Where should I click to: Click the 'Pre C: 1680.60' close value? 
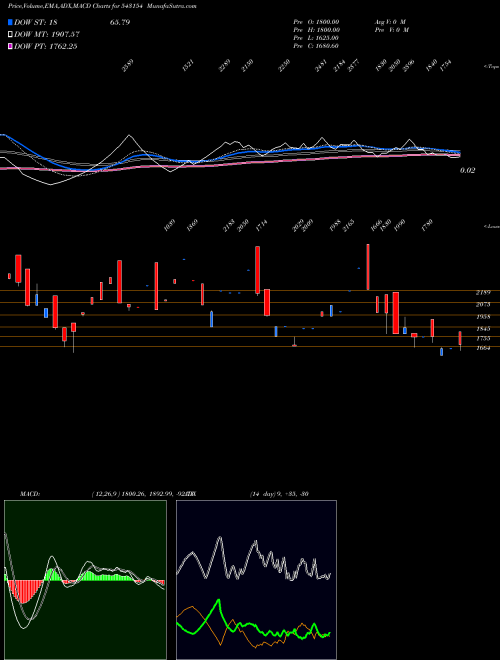tap(316, 46)
